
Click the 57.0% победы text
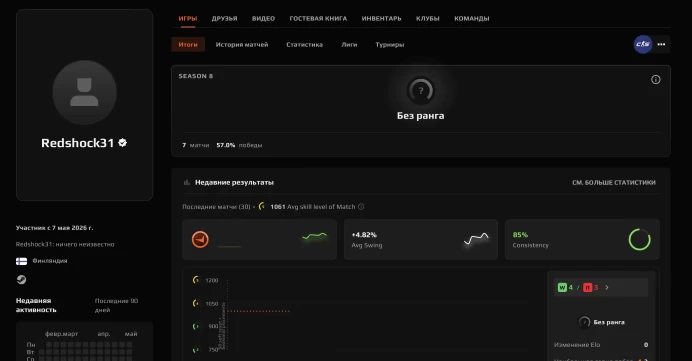239,145
